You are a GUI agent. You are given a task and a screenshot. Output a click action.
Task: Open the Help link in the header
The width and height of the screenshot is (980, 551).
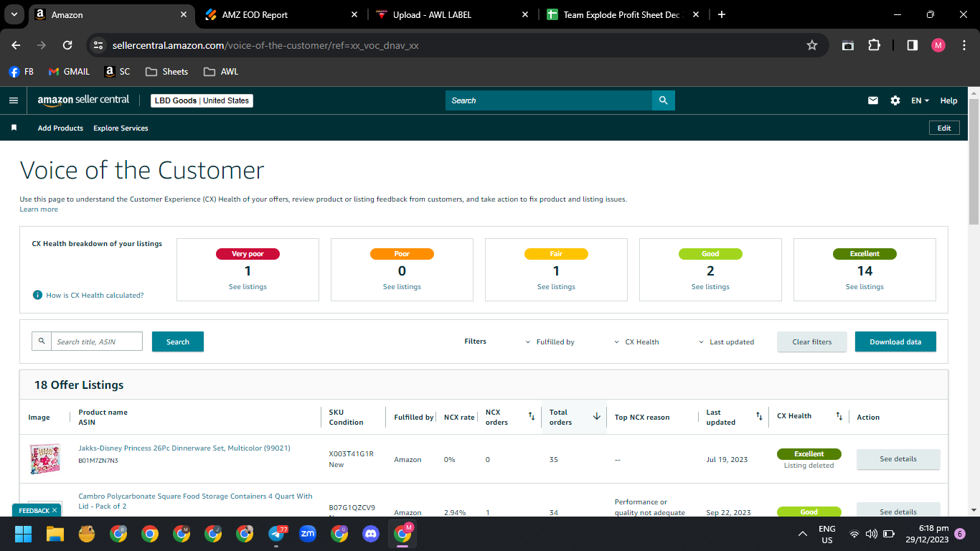pos(948,100)
